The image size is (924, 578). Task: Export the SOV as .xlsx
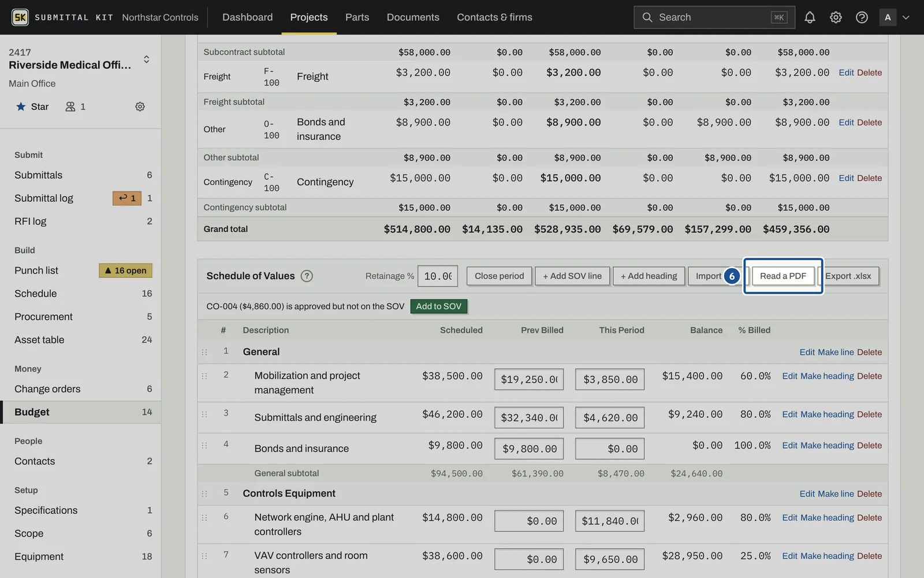848,276
